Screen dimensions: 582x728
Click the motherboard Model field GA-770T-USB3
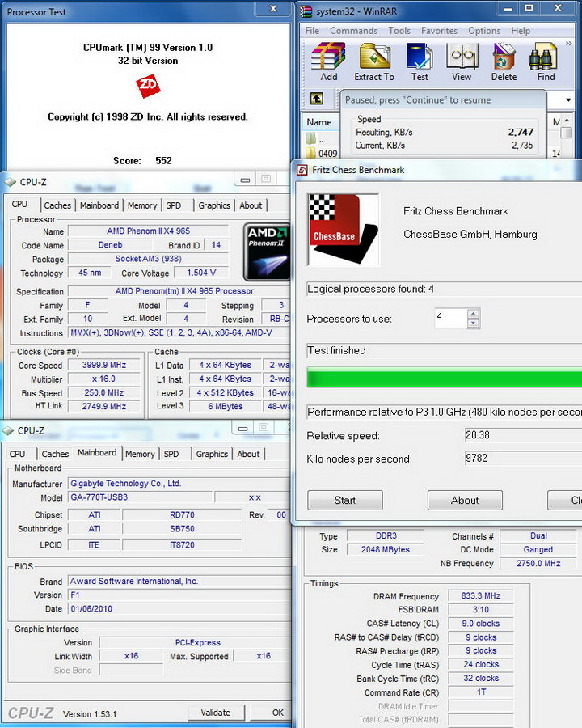[140, 497]
